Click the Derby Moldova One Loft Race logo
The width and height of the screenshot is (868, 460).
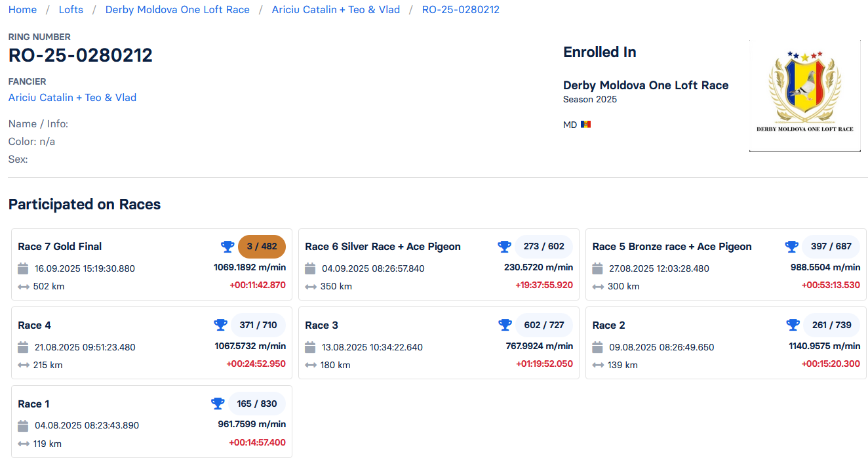point(804,95)
